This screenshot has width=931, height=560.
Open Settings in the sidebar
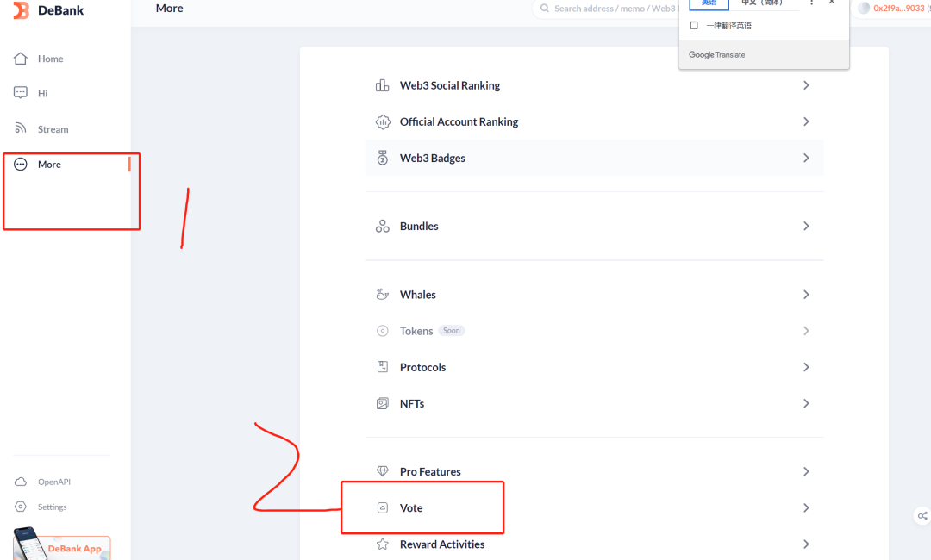tap(52, 507)
